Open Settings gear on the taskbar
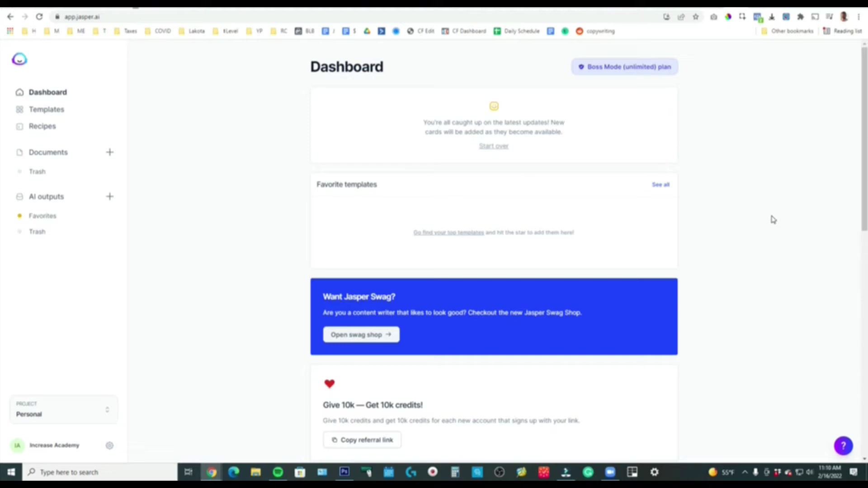 (x=654, y=472)
